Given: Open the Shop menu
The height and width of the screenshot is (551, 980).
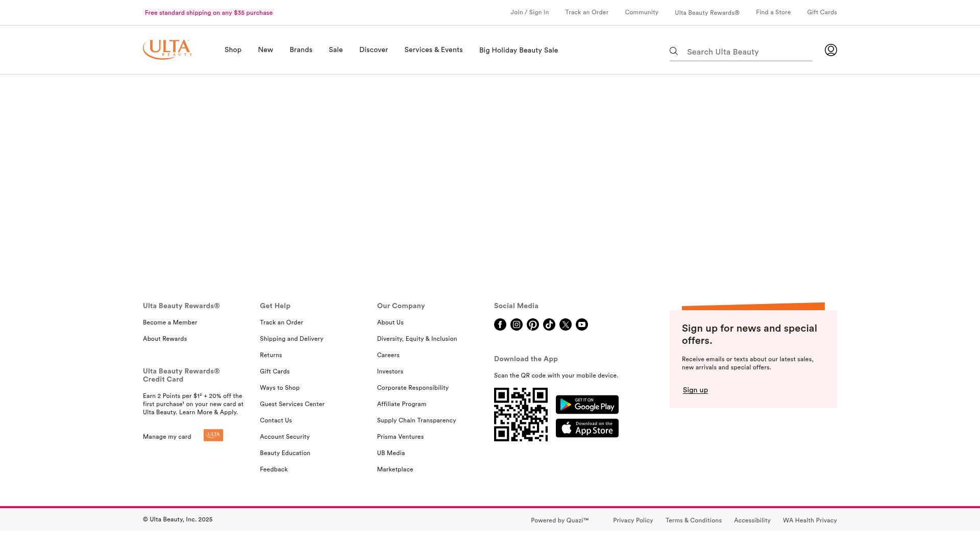Looking at the screenshot, I should click(233, 49).
